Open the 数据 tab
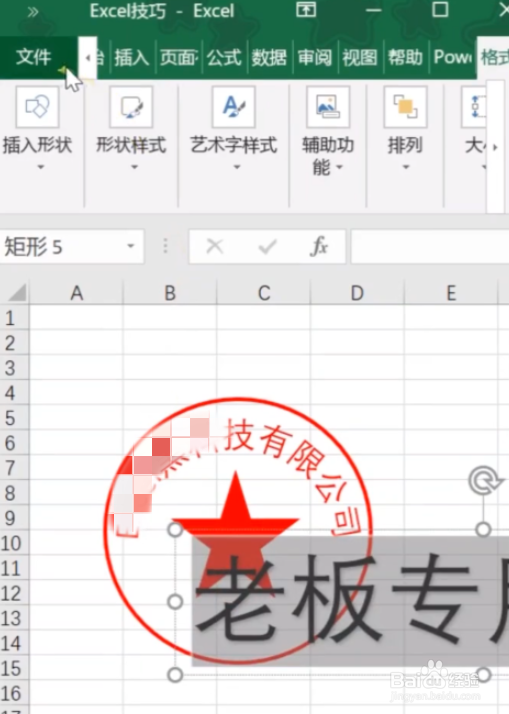The width and height of the screenshot is (509, 714). tap(269, 58)
